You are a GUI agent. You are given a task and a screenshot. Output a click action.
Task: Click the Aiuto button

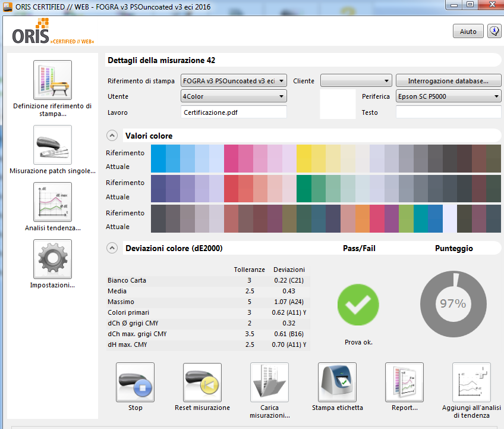(468, 31)
